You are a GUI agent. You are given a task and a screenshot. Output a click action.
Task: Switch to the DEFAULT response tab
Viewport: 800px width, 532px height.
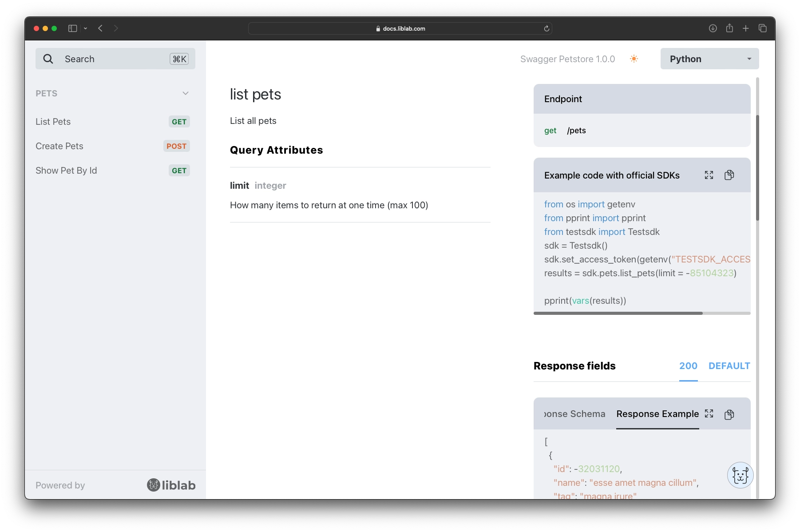(729, 366)
